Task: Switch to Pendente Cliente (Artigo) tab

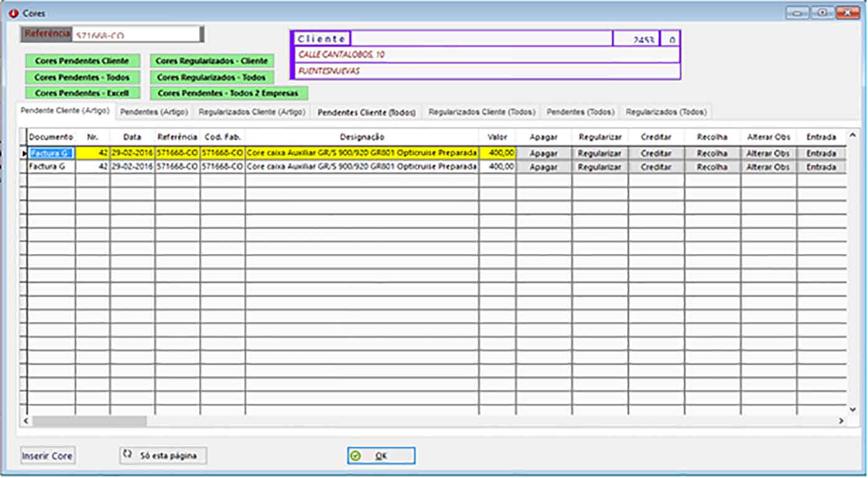Action: coord(65,111)
